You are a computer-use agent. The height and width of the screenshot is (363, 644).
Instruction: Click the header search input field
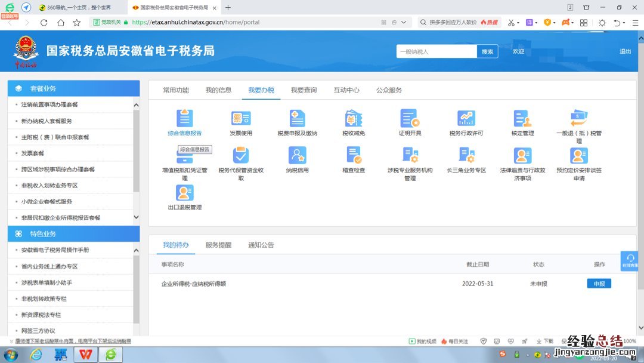tap(436, 51)
